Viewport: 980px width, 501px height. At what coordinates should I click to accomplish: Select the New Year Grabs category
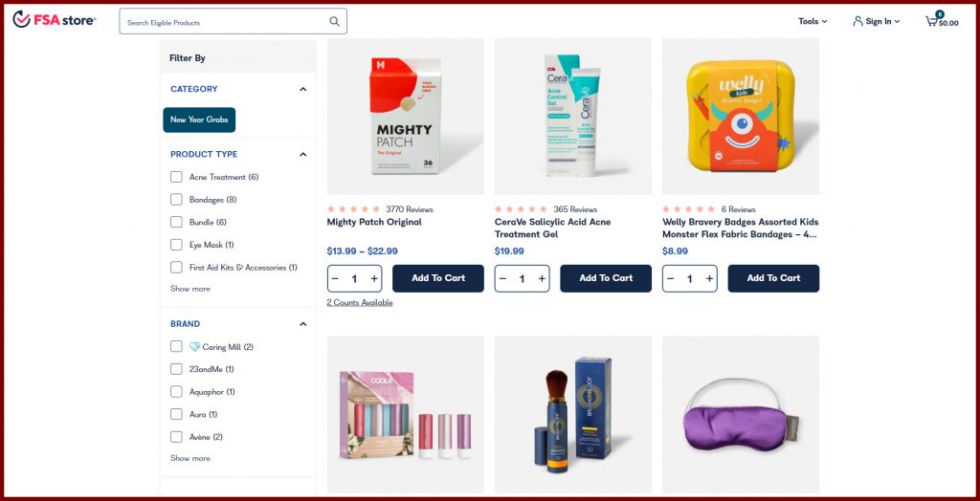click(x=199, y=120)
